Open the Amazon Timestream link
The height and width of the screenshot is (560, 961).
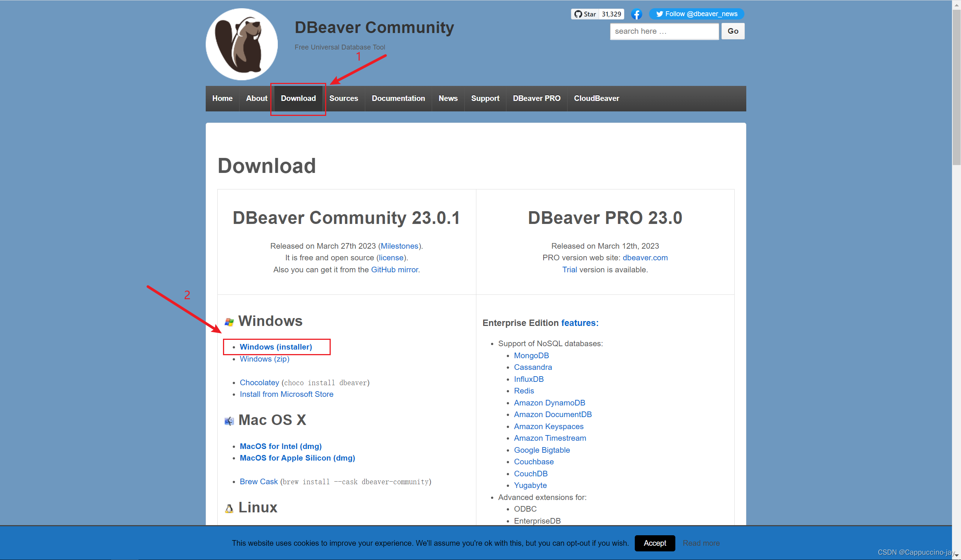[x=550, y=438]
